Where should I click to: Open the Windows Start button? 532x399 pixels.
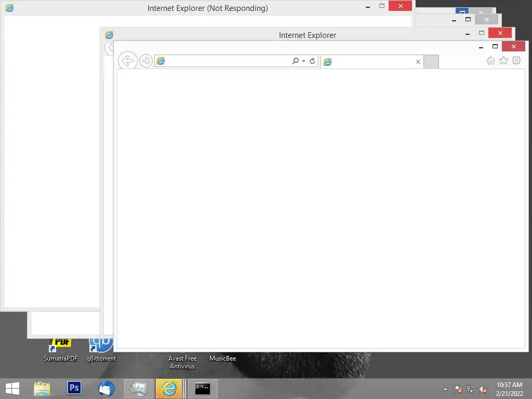[12, 389]
